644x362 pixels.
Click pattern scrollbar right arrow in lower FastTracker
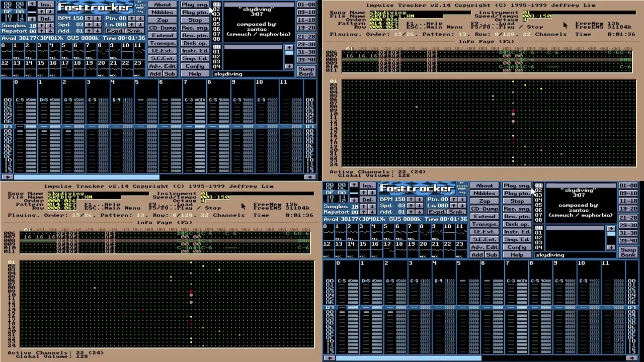tap(631, 358)
